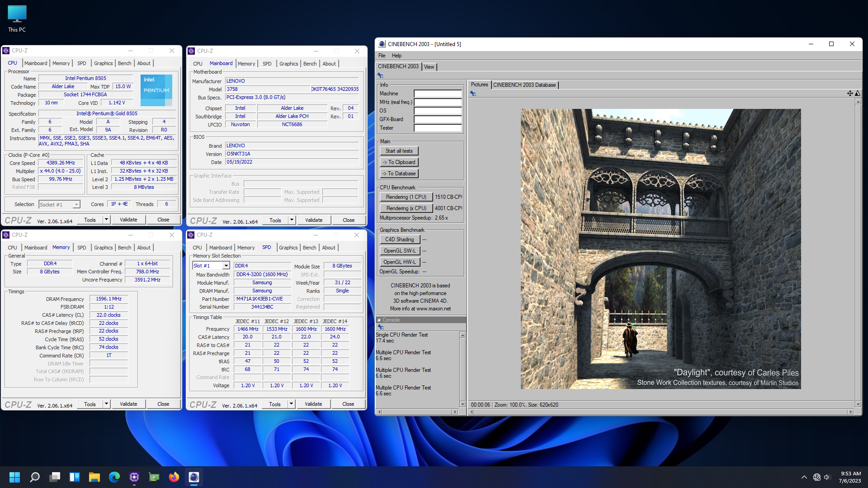Click Close button in SPD window

pyautogui.click(x=348, y=404)
